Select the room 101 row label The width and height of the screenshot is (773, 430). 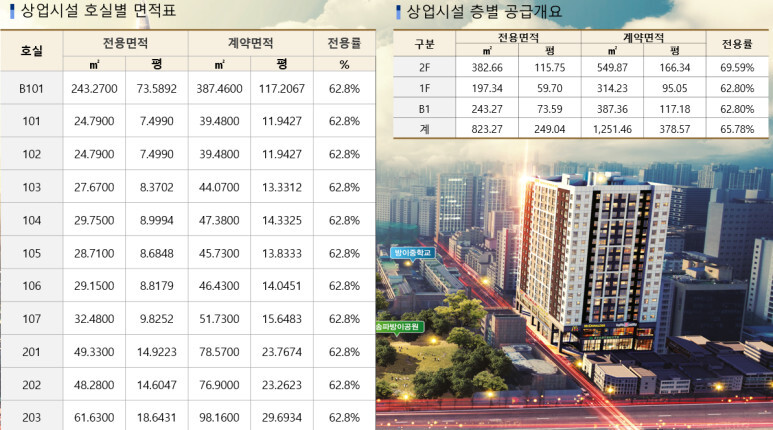point(32,121)
